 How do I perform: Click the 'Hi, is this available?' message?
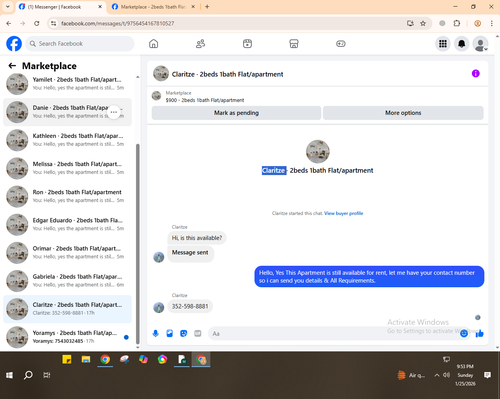coord(197,238)
